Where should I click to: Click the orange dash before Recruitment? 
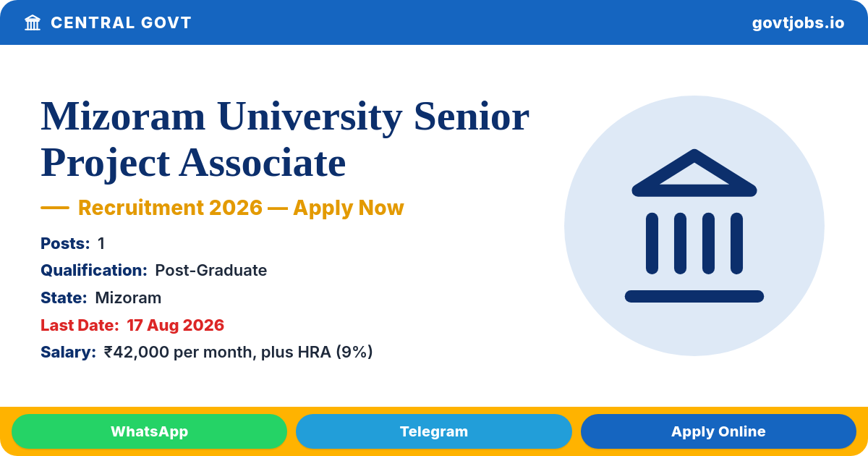click(x=55, y=208)
